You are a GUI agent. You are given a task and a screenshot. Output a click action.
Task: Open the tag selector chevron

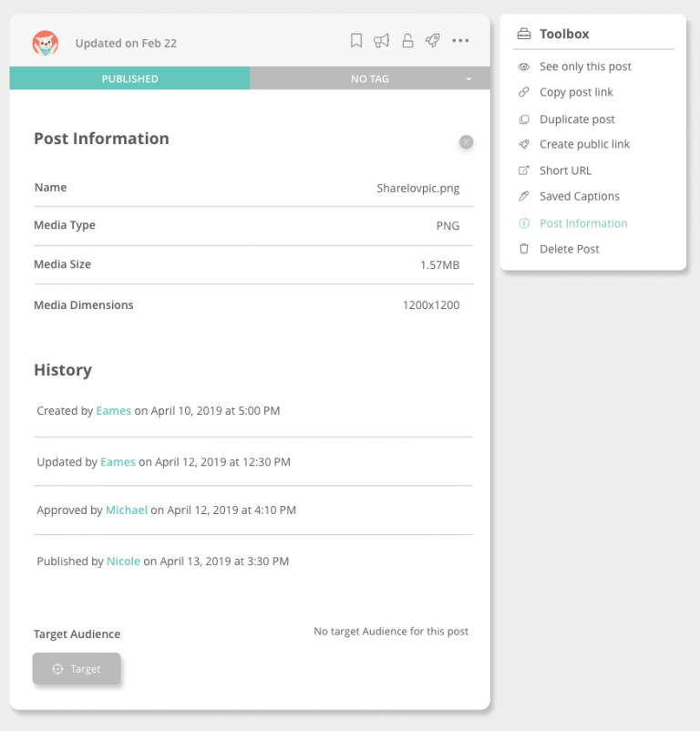pyautogui.click(x=470, y=78)
